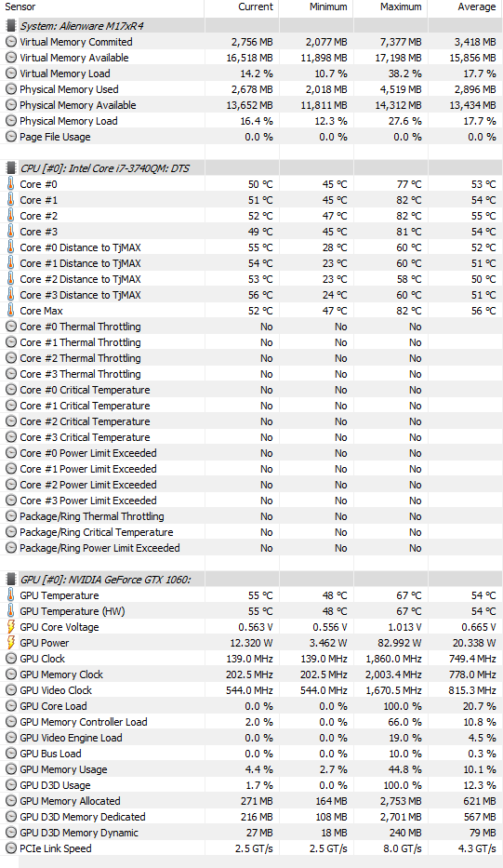This screenshot has height=868, width=503.
Task: Select the GPU Memory Controller Load row
Action: point(251,722)
